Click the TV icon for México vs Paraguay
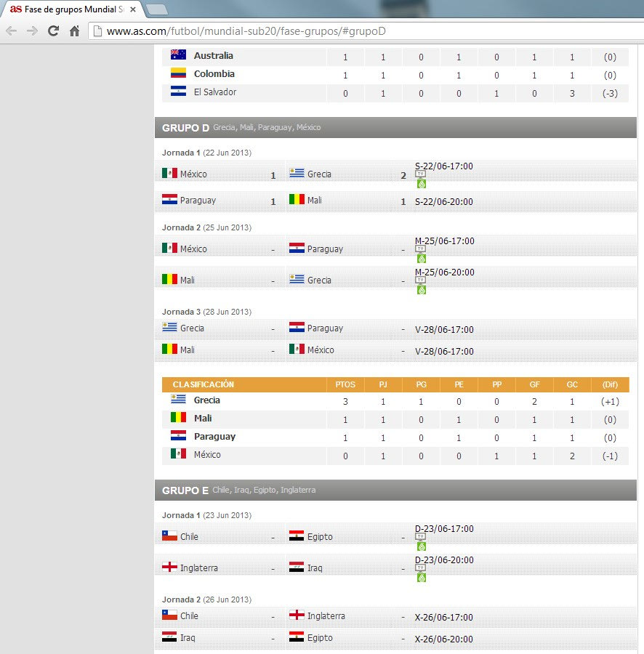Viewport: 644px width, 654px height. tap(420, 249)
